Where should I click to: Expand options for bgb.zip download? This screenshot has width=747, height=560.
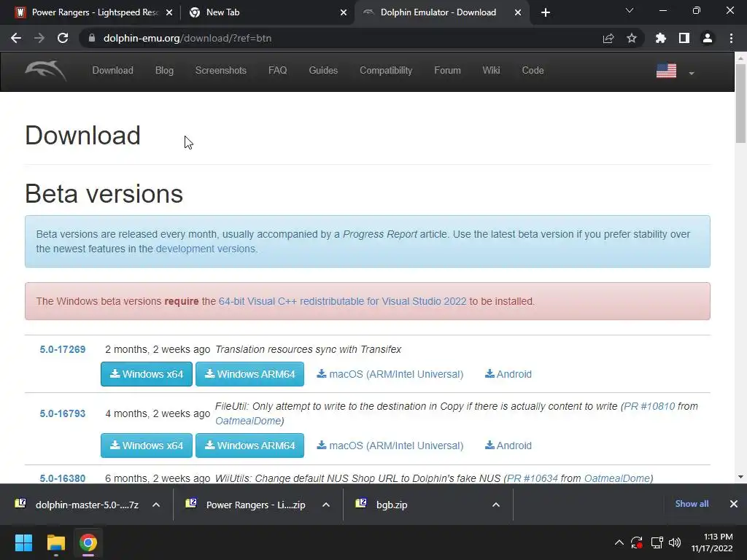[x=496, y=505]
